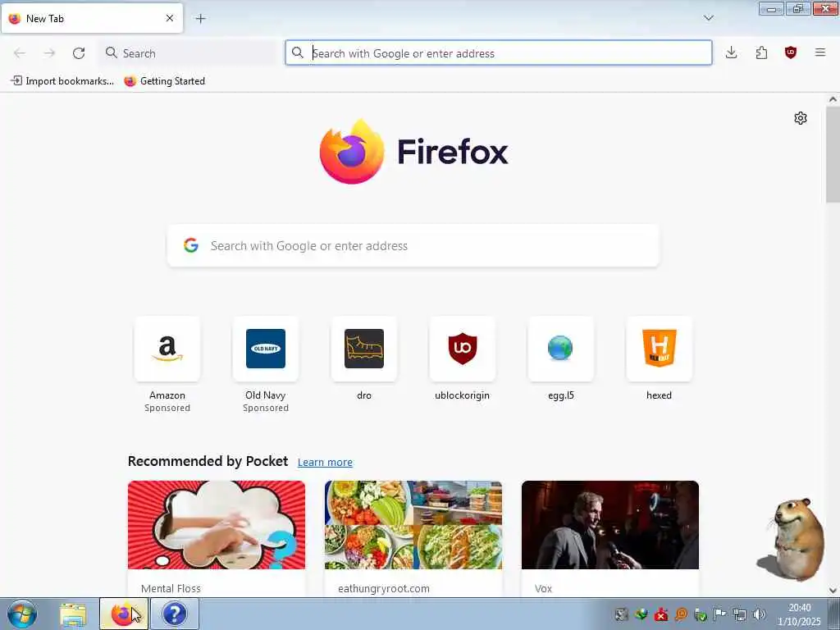Open the Help question mark taskbar icon
This screenshot has height=630, width=840.
[175, 614]
